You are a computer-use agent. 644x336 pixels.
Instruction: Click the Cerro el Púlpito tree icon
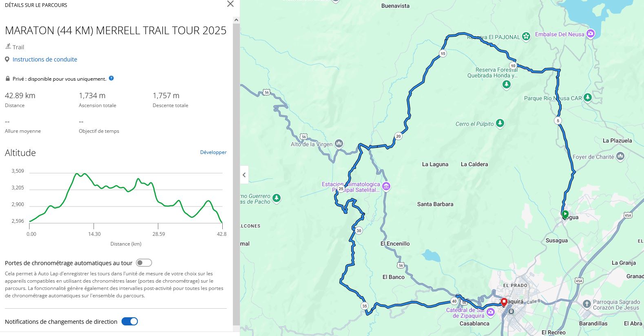[x=500, y=123]
